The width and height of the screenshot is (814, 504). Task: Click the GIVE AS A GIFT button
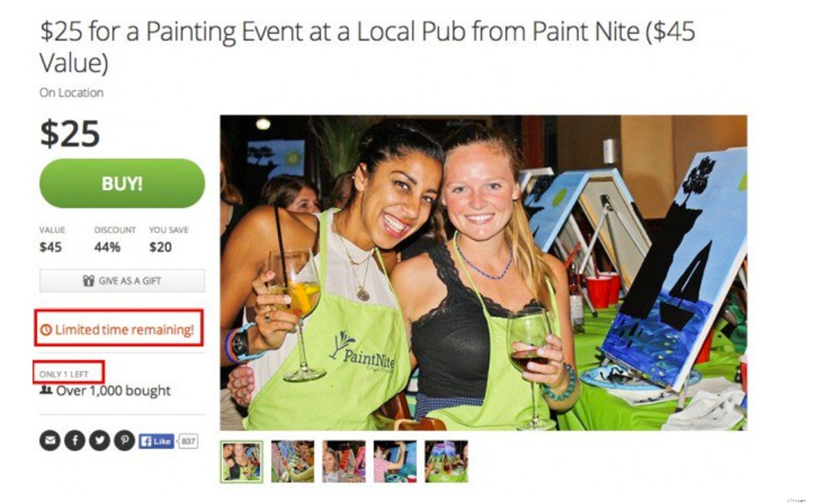tap(122, 281)
